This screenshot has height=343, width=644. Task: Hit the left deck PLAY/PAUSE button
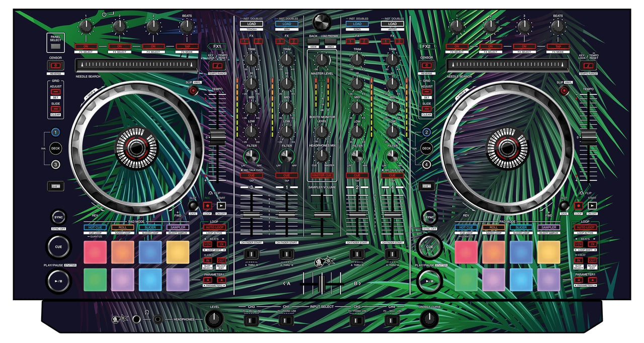58,281
